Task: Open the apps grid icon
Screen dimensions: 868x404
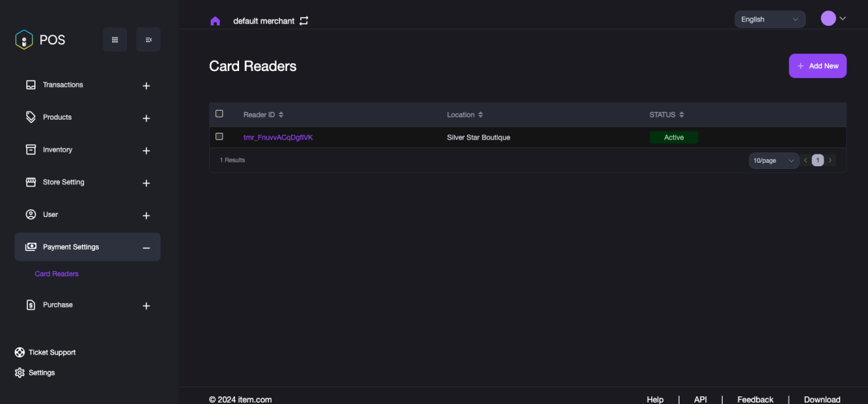Action: [115, 40]
